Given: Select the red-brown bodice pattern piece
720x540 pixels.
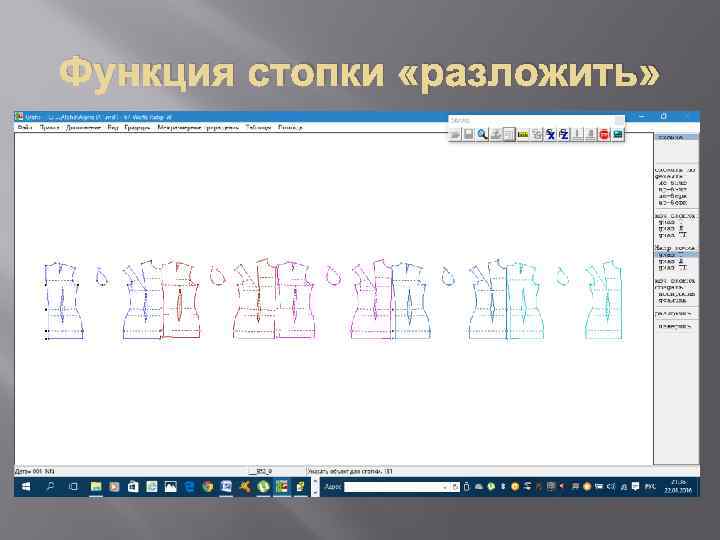Looking at the screenshot, I should click(x=180, y=300).
